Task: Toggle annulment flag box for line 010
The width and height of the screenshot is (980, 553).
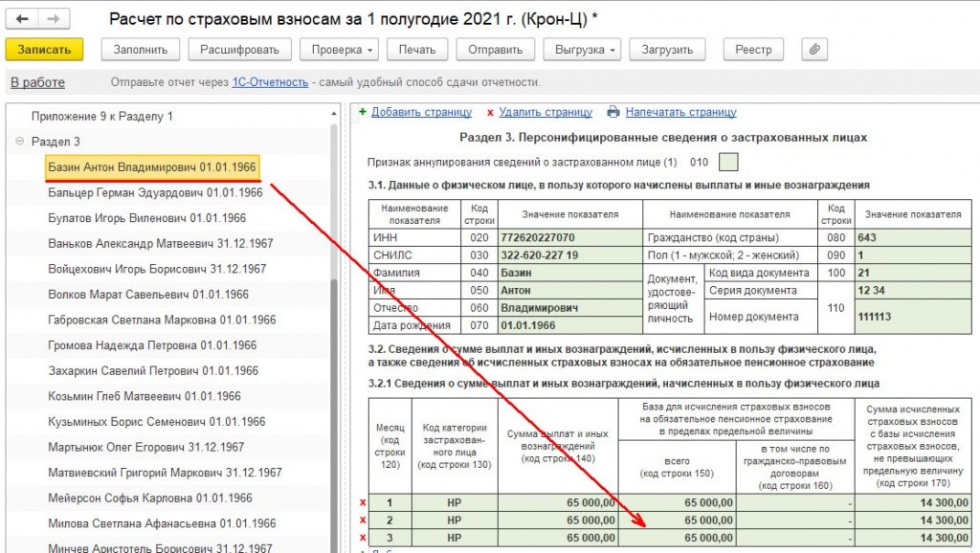Action: pyautogui.click(x=728, y=162)
